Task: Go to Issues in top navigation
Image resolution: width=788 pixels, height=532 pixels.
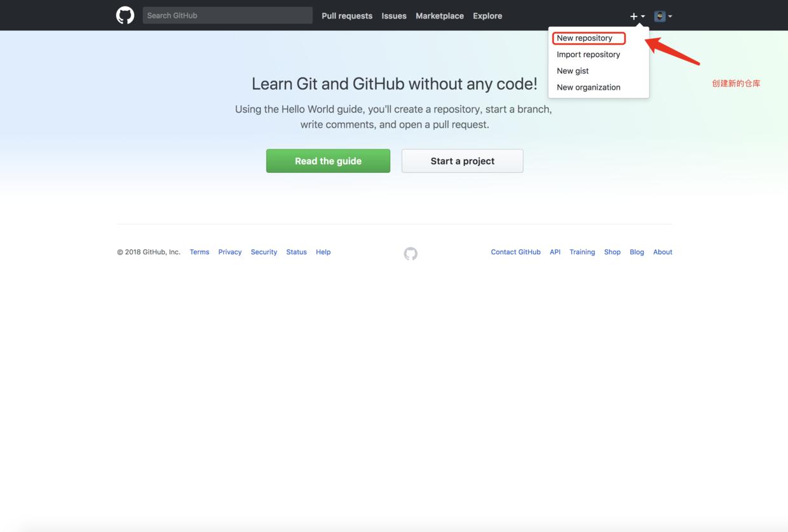Action: click(x=394, y=16)
